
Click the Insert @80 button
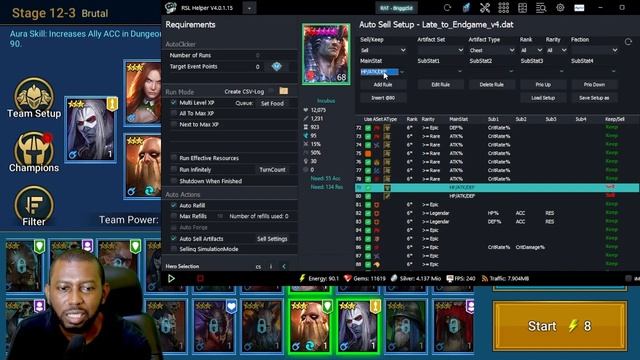383,98
